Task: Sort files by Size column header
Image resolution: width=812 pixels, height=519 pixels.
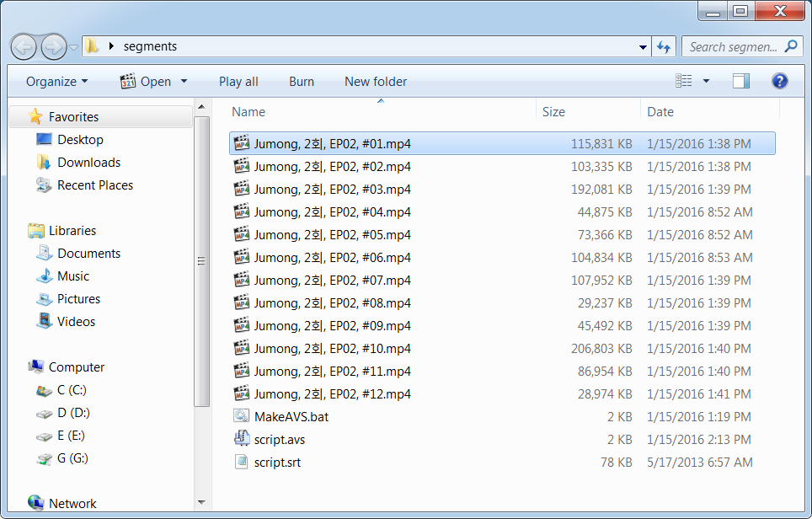Action: (553, 112)
